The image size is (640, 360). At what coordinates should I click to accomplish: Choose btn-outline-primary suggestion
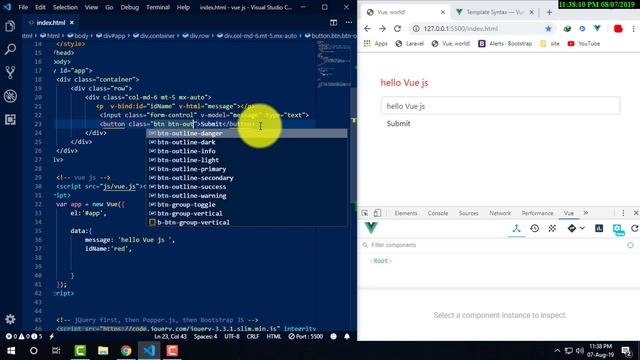pyautogui.click(x=247, y=169)
